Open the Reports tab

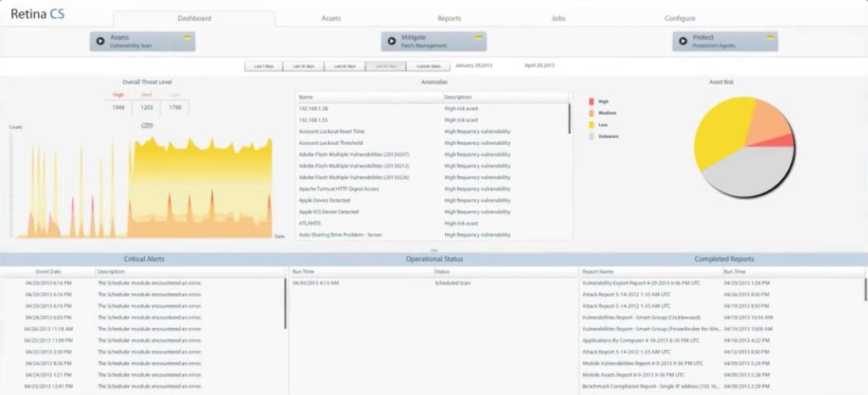(x=449, y=19)
